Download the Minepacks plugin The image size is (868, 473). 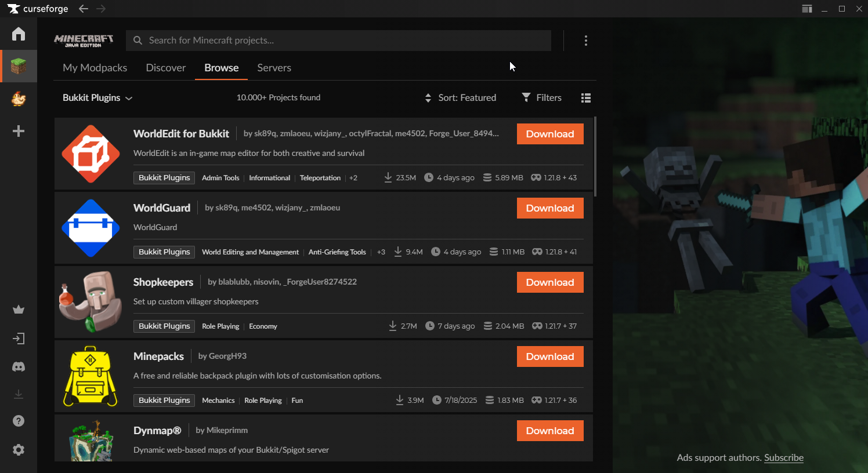550,356
